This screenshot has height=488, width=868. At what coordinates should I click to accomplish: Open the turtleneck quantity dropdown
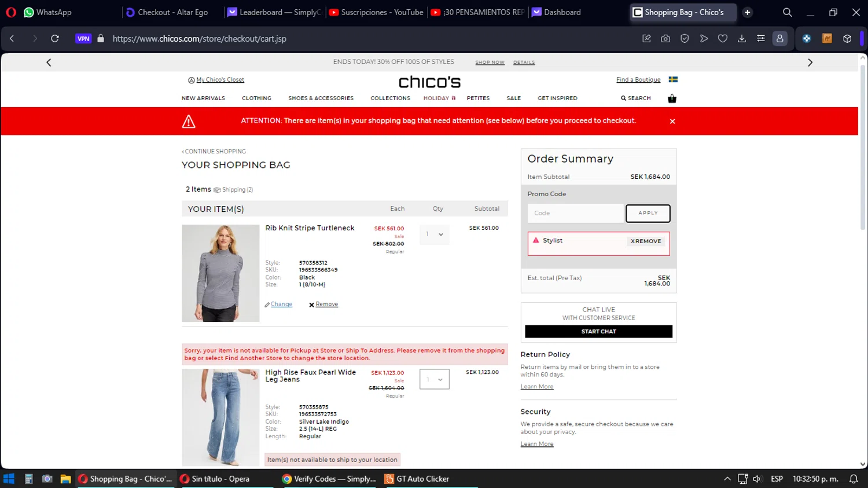pos(435,234)
